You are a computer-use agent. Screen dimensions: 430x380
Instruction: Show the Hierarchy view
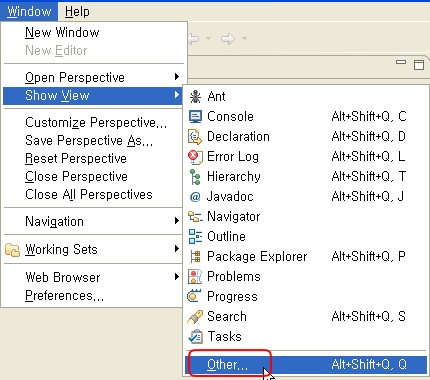[306, 177]
